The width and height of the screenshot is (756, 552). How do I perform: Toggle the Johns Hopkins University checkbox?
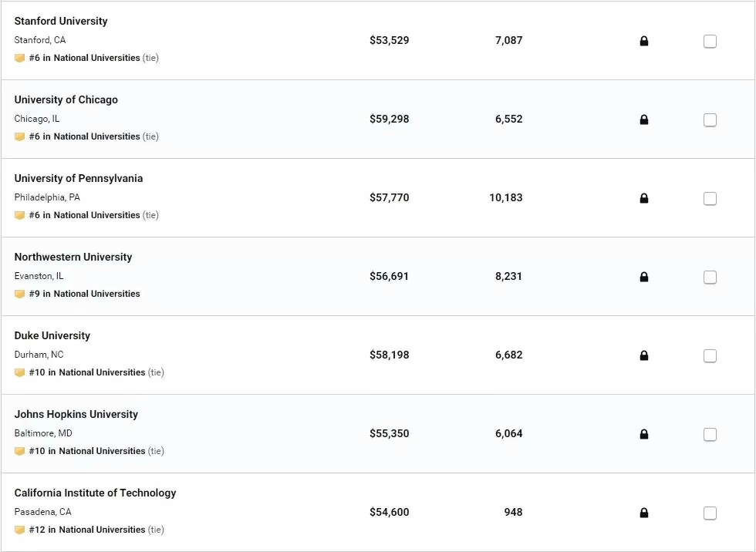pos(710,435)
